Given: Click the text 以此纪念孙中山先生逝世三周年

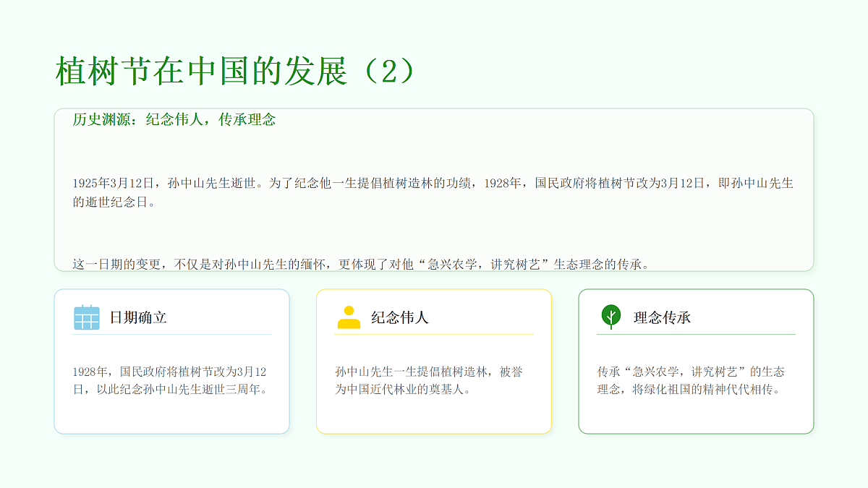Looking at the screenshot, I should (x=178, y=390).
